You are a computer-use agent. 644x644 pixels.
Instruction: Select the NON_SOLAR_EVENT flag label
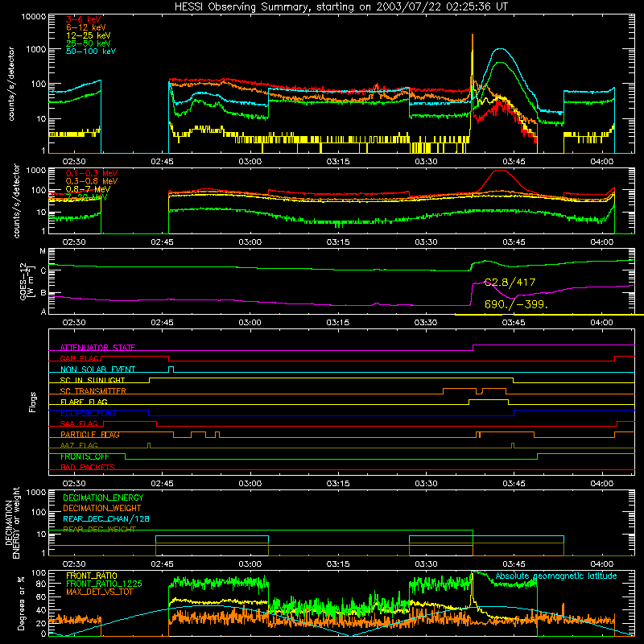97,369
